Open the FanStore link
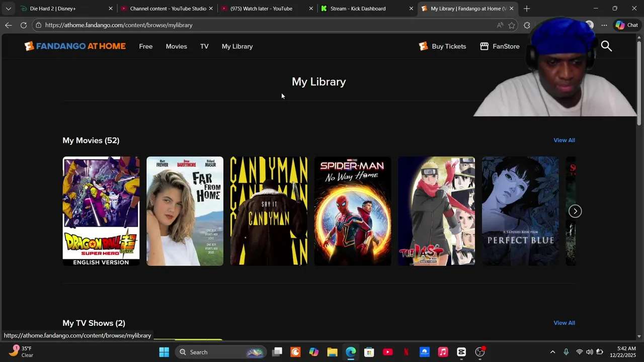The image size is (644, 362). coord(500,46)
